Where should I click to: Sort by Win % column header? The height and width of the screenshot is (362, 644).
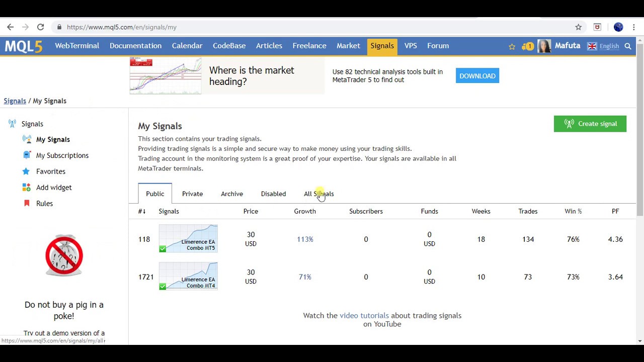point(573,211)
